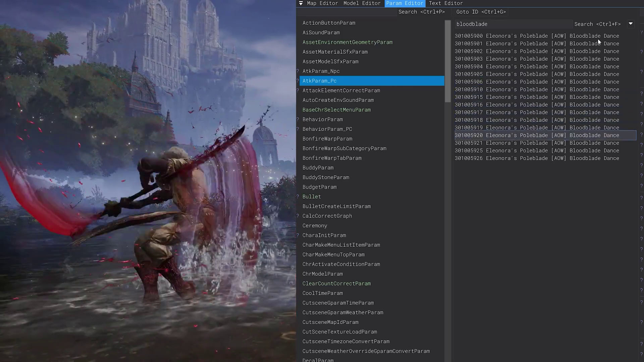Viewport: 644px width, 362px height.
Task: Switch to the Map Editor tab
Action: click(322, 3)
